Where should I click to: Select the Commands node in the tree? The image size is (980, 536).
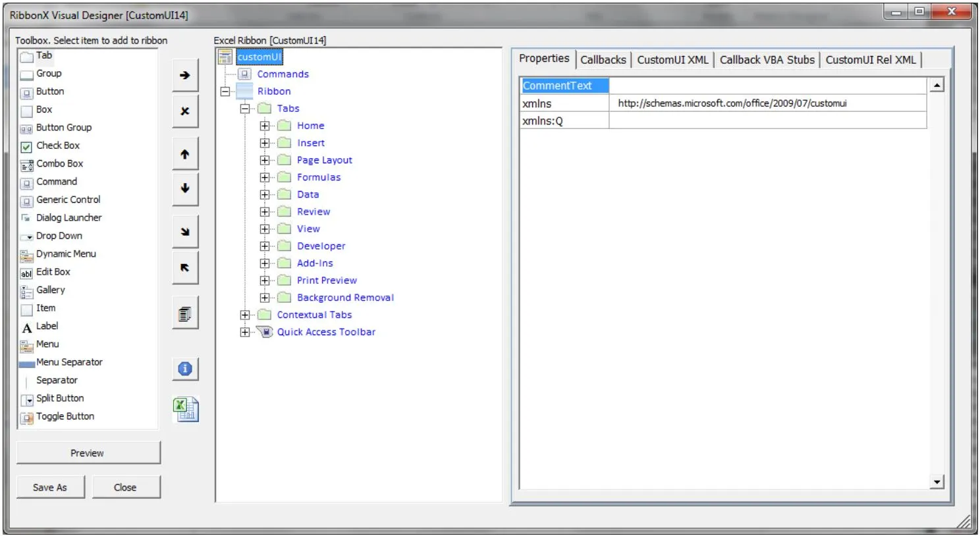[x=283, y=74]
